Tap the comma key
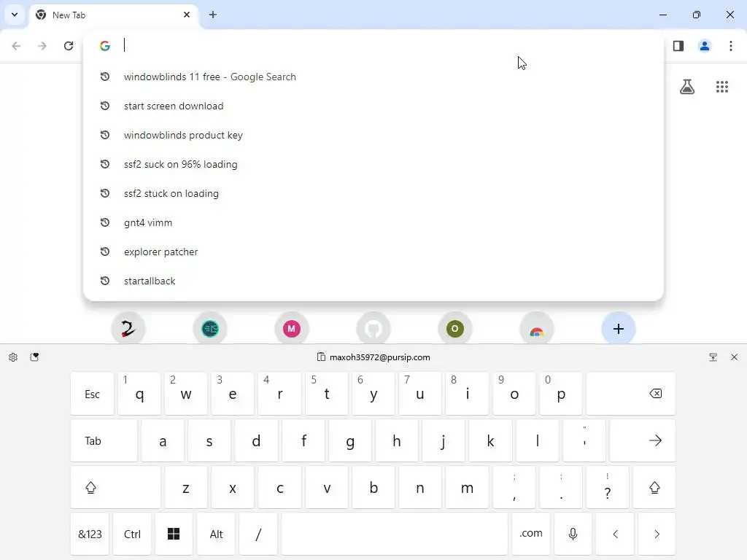 (x=514, y=487)
